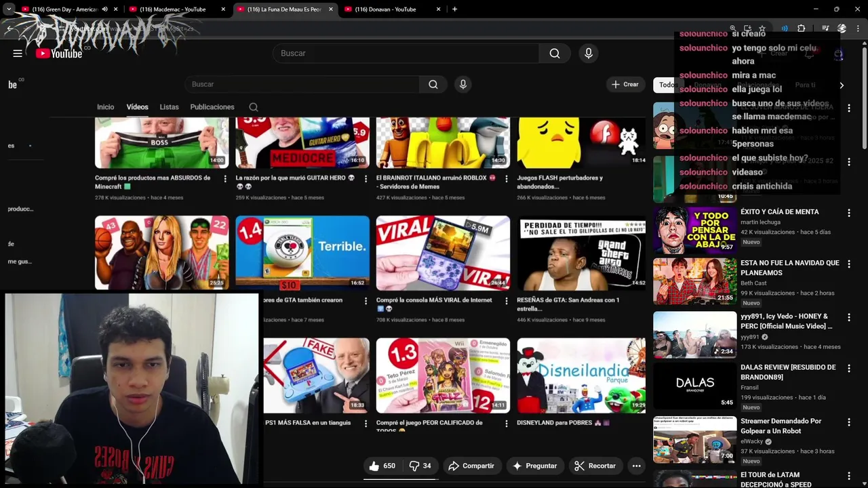Open options menu for DALAS REVIEW video
Viewport: 868px width, 488px height.
coord(848,368)
